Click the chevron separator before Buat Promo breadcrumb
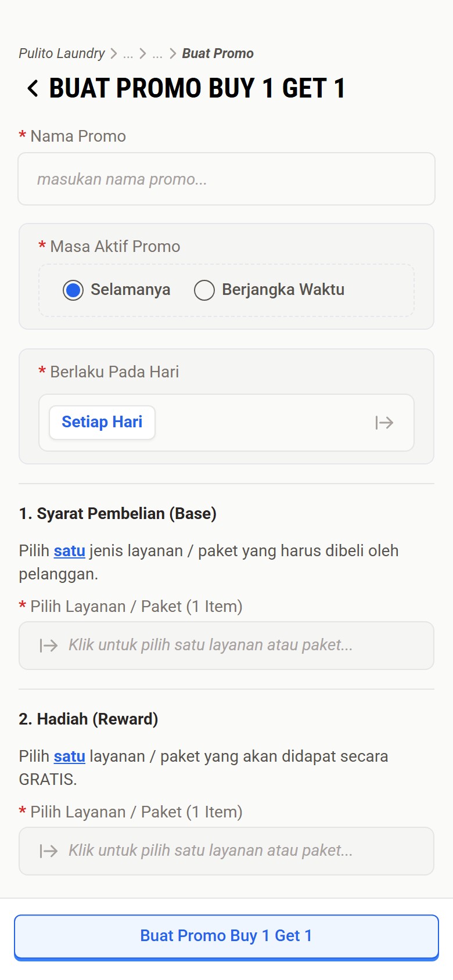The image size is (453, 980). [172, 53]
